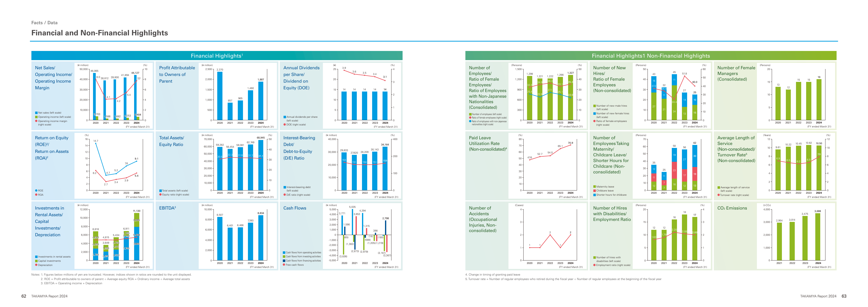Screen dimensions: 868x307
Task: Select the 'Profit Attributable to Owners of Parent' heading
Action: click(x=177, y=74)
